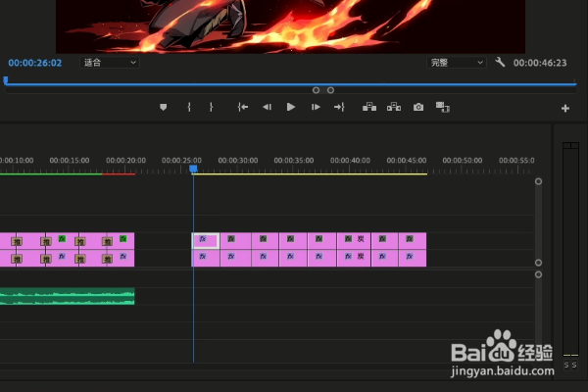This screenshot has width=588, height=392.
Task: Open the 适合 zoom level dropdown
Action: pos(110,63)
